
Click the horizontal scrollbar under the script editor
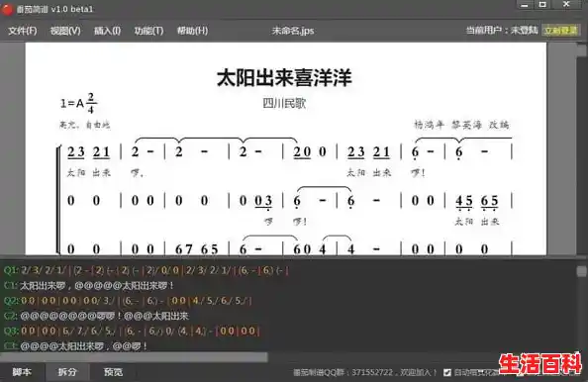[x=135, y=357]
